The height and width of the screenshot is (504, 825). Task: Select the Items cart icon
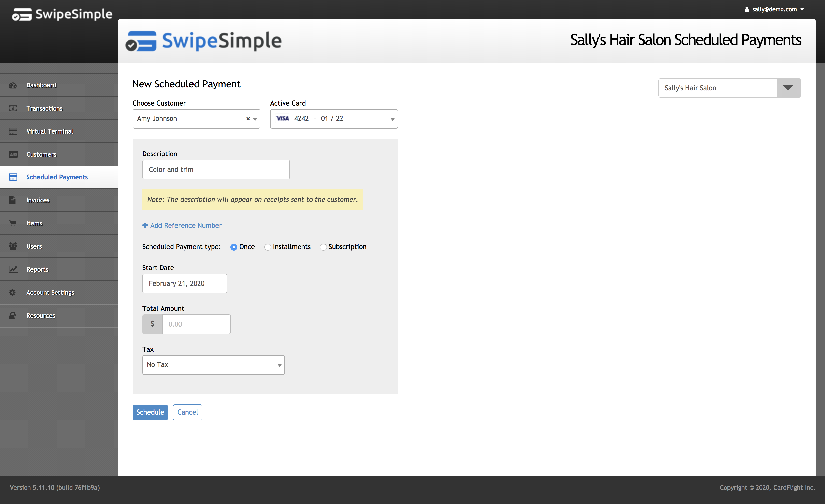[13, 223]
